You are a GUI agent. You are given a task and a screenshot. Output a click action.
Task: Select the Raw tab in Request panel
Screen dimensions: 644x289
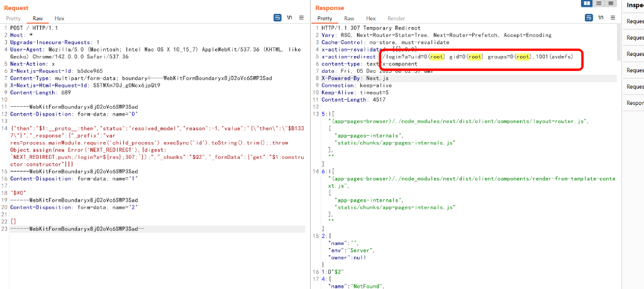(38, 19)
